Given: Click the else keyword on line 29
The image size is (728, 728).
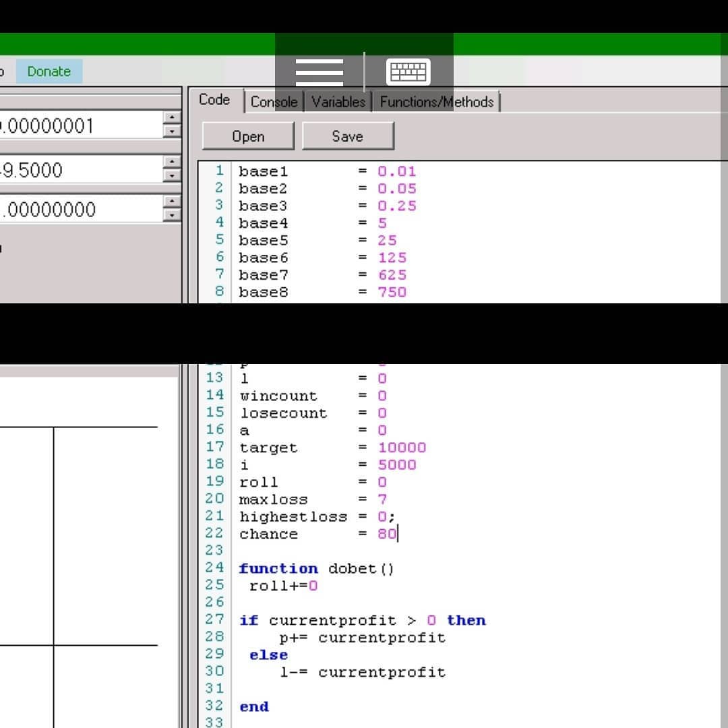Looking at the screenshot, I should tap(268, 655).
